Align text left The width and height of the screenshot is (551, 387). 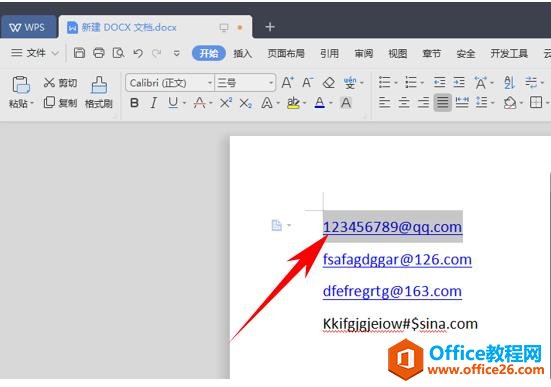(x=385, y=103)
